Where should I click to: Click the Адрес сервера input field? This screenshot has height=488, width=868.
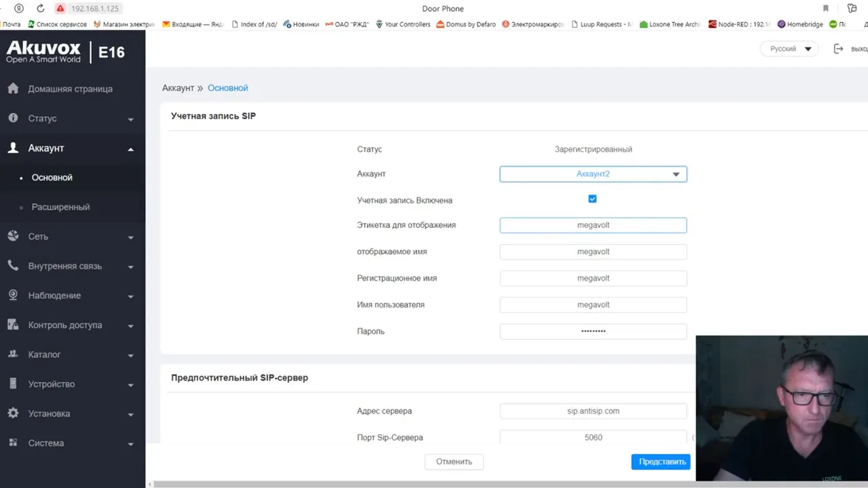coord(593,411)
